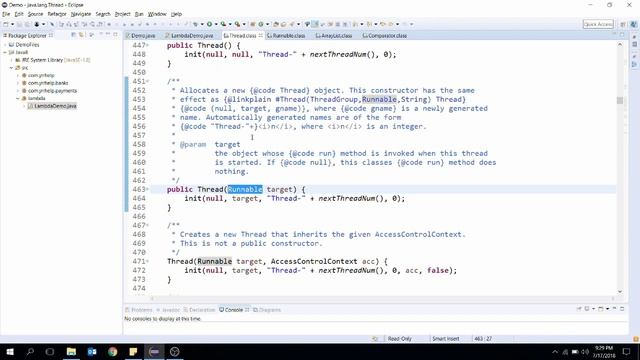Image resolution: width=640 pixels, height=360 pixels.
Task: Click highlighted Runnable on line 463
Action: point(245,189)
